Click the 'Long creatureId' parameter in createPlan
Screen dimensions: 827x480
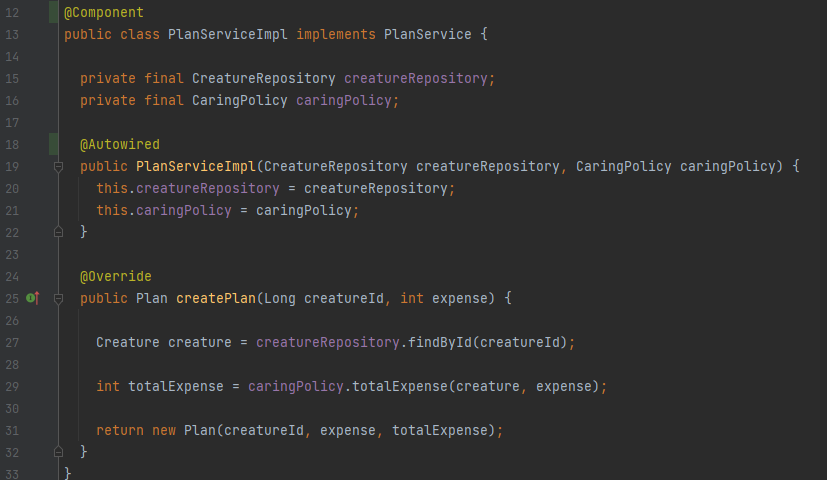tap(324, 299)
